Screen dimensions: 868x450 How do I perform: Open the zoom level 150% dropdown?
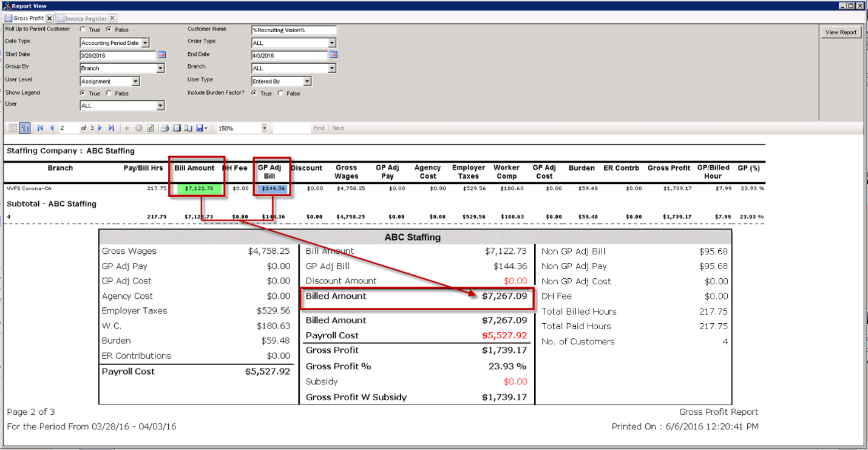tap(265, 128)
